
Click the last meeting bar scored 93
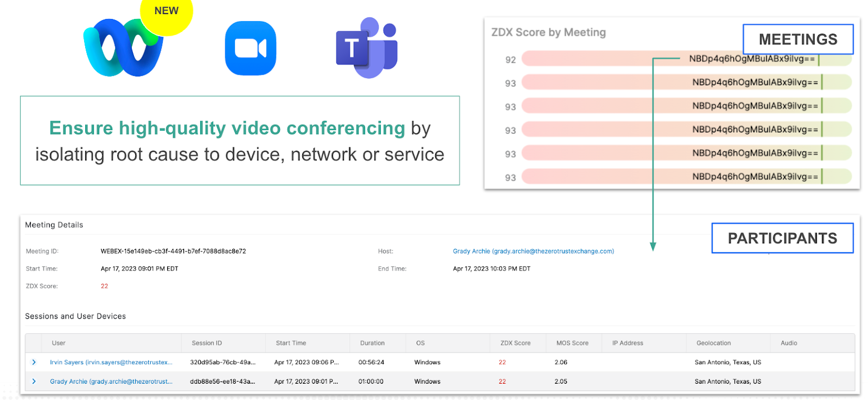pos(686,177)
